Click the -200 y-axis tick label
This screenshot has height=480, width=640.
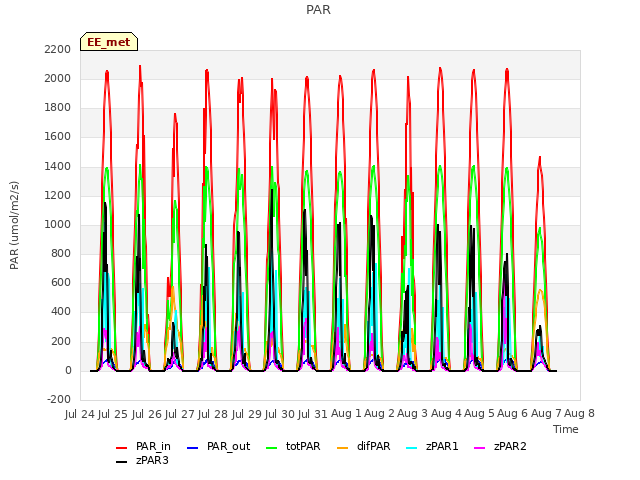tap(59, 399)
